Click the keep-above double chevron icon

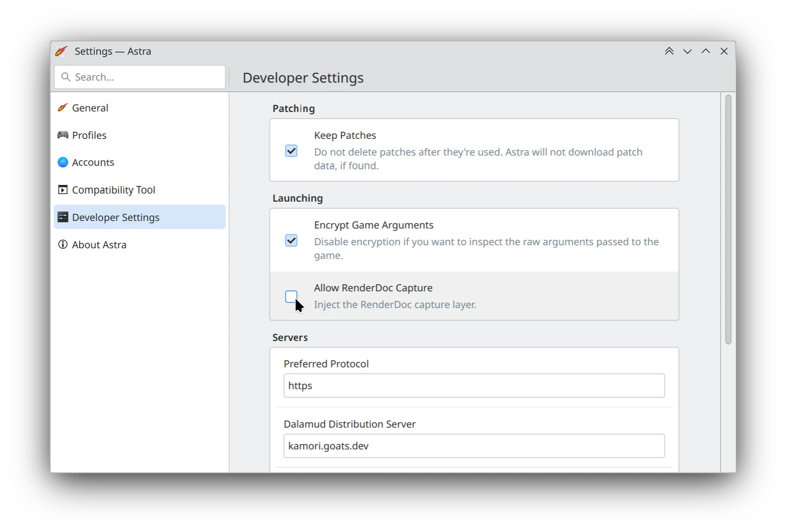[669, 51]
